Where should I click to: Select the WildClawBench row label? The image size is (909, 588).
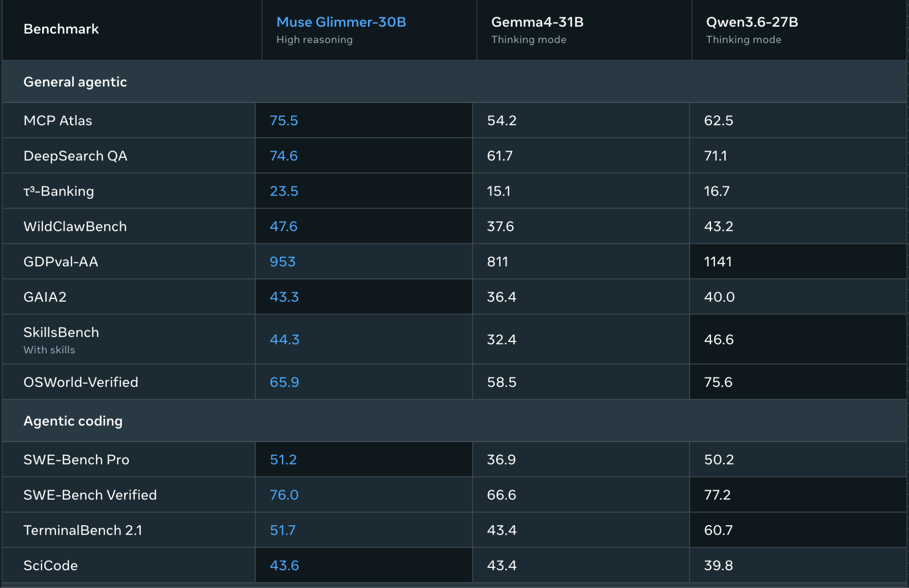[x=75, y=226]
